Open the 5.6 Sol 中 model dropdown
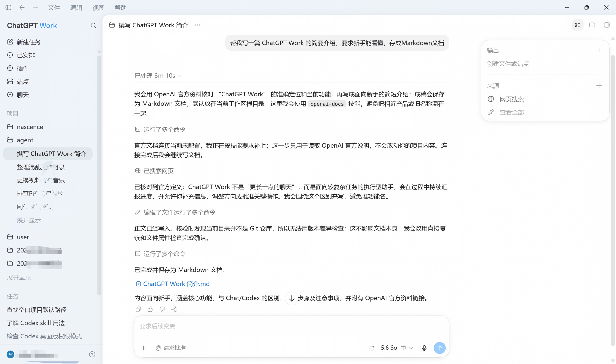 point(397,348)
